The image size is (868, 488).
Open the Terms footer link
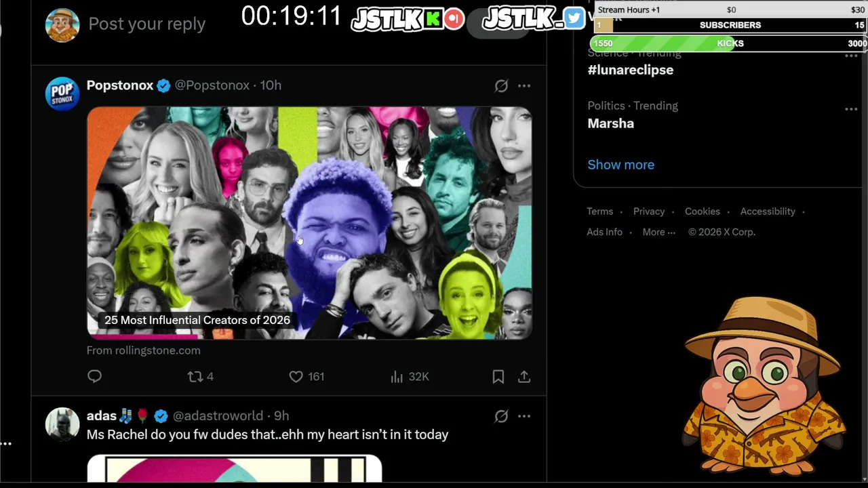pyautogui.click(x=600, y=211)
